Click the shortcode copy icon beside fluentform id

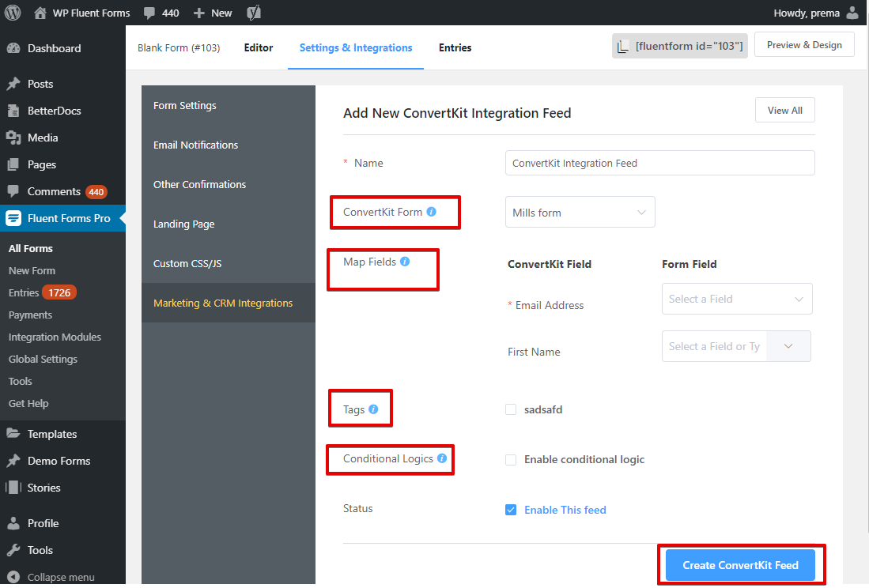pyautogui.click(x=623, y=47)
